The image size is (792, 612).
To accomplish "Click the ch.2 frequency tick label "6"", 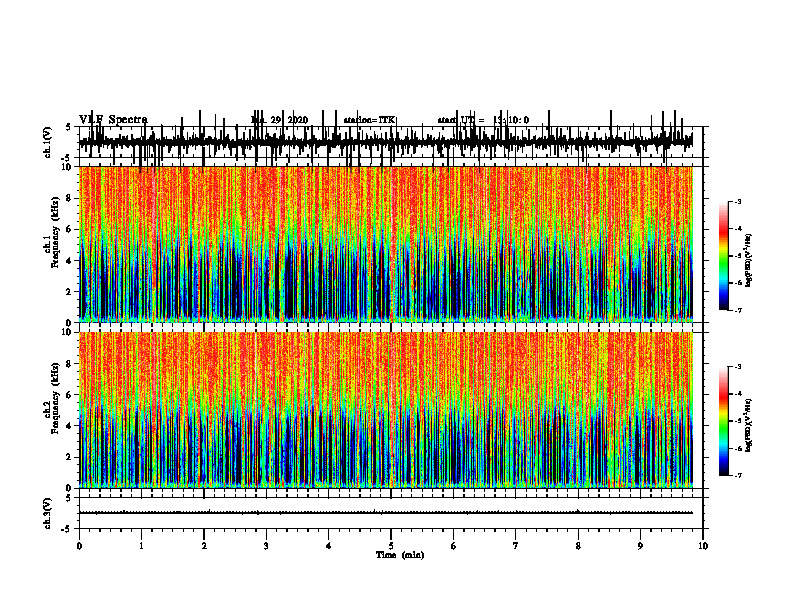I will pyautogui.click(x=70, y=395).
